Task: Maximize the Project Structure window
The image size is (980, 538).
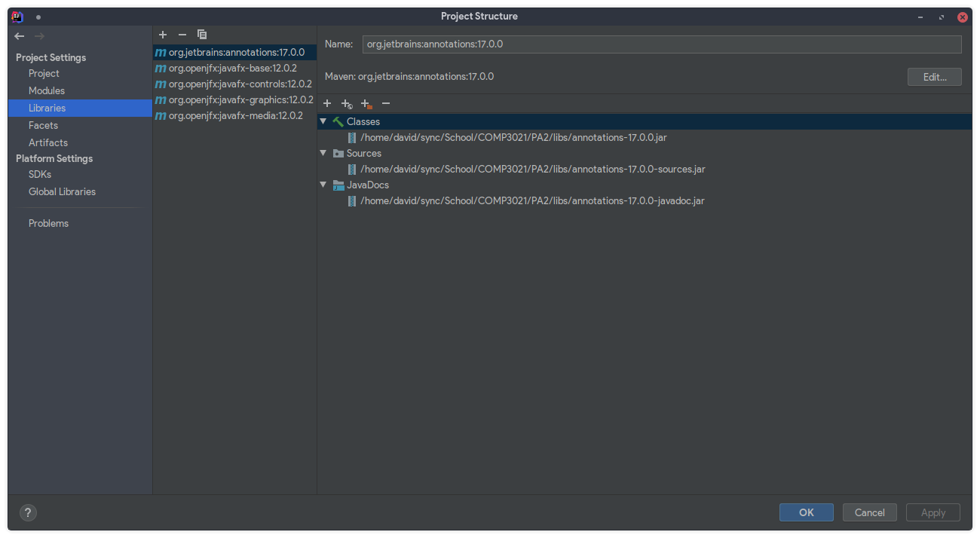Action: pos(942,17)
